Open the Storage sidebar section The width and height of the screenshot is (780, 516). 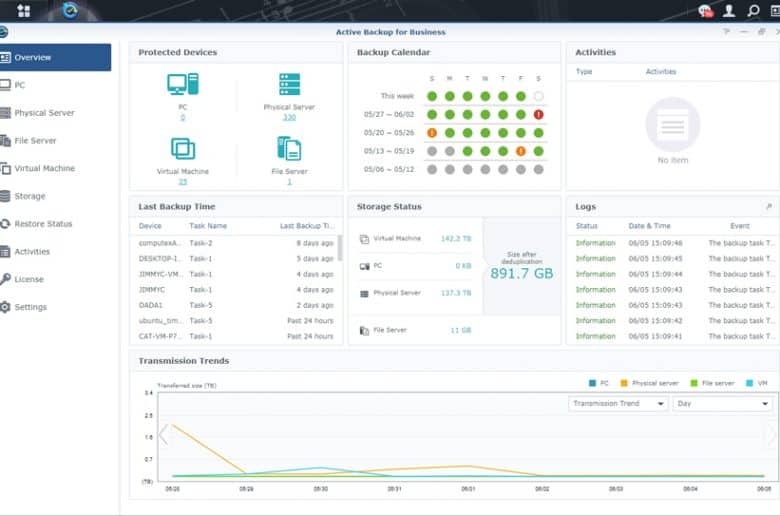pyautogui.click(x=55, y=196)
